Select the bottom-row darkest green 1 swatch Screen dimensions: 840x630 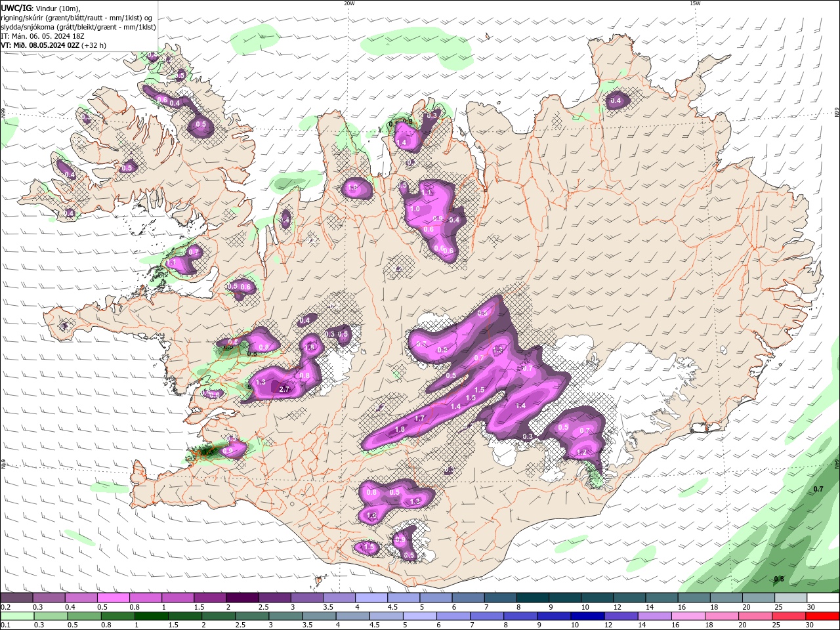coord(152,616)
